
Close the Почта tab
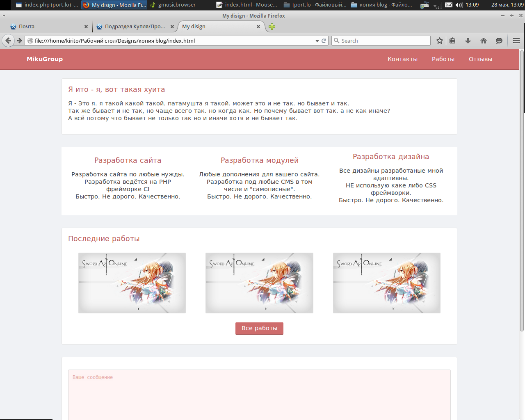(86, 27)
